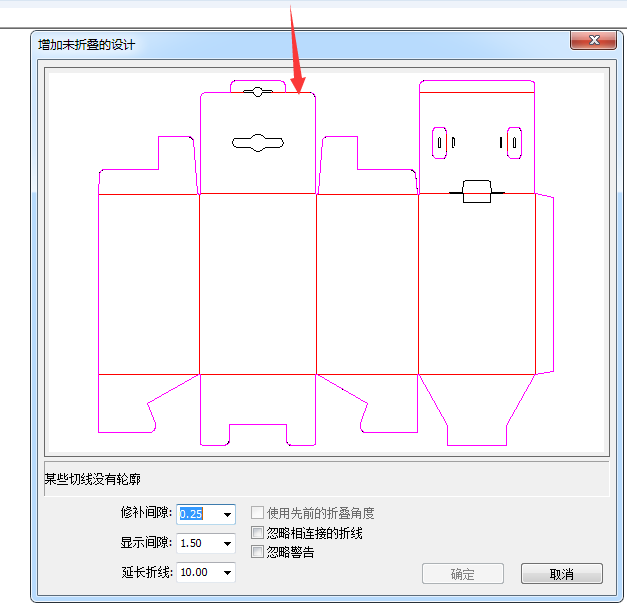Open the 延长折线 dropdown arrow
The height and width of the screenshot is (612, 627).
click(227, 573)
